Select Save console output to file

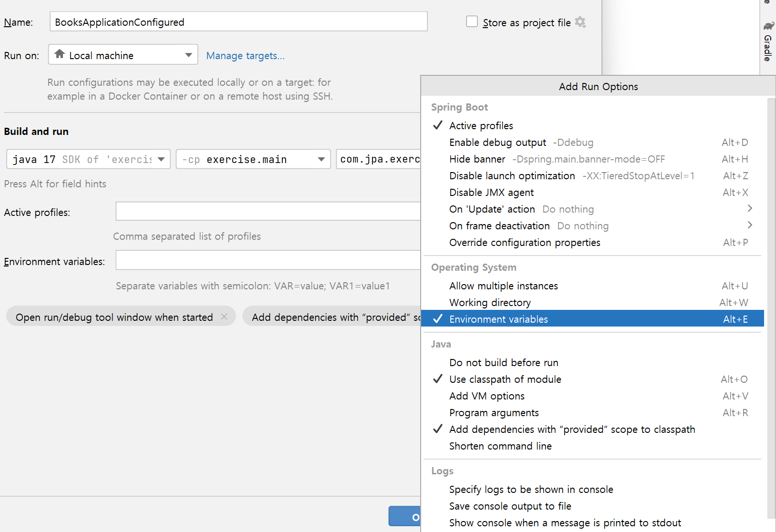click(592, 506)
